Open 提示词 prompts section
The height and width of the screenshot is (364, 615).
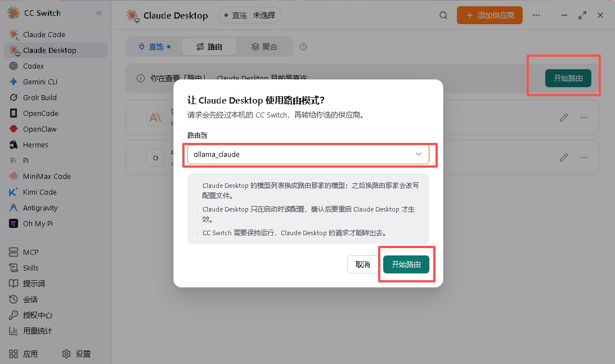[55, 284]
